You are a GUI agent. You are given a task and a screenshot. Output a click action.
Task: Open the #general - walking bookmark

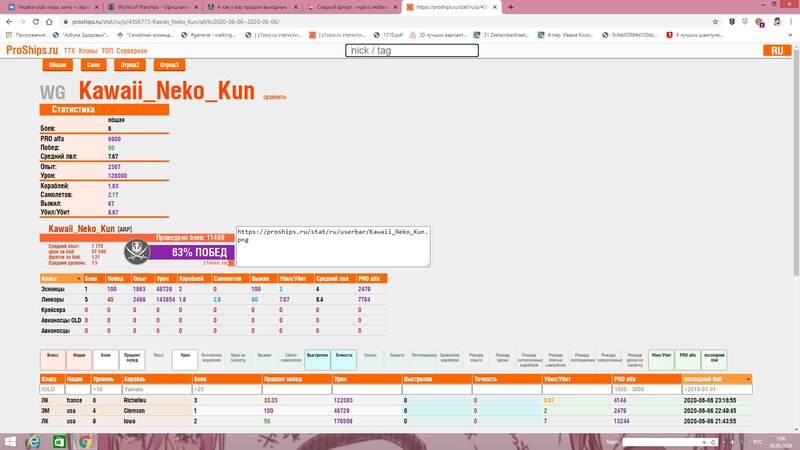[208, 35]
